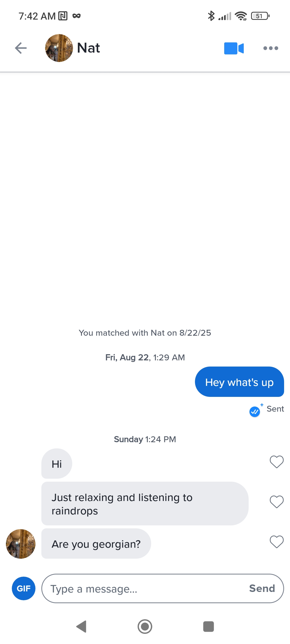Tap the read-receipt checkmark icon near Sent
Image resolution: width=290 pixels, height=644 pixels.
255,411
